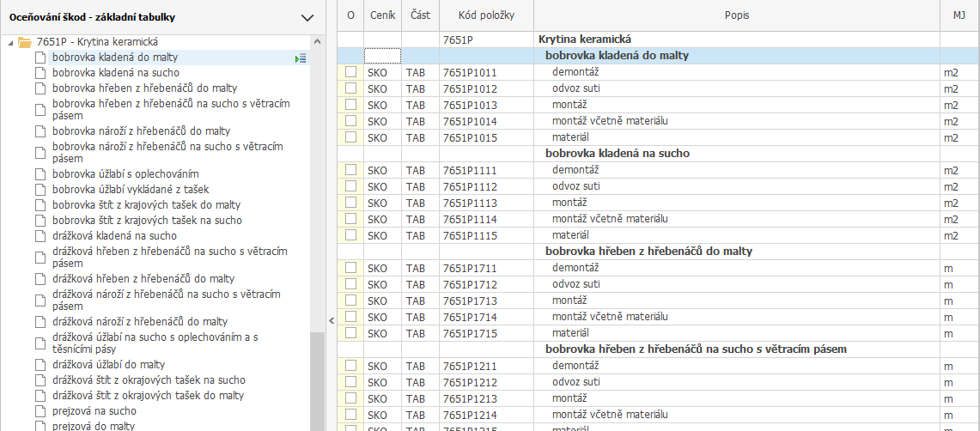Click the empty Ceník cell in the highlighted row
This screenshot has height=431, width=980.
coord(382,56)
